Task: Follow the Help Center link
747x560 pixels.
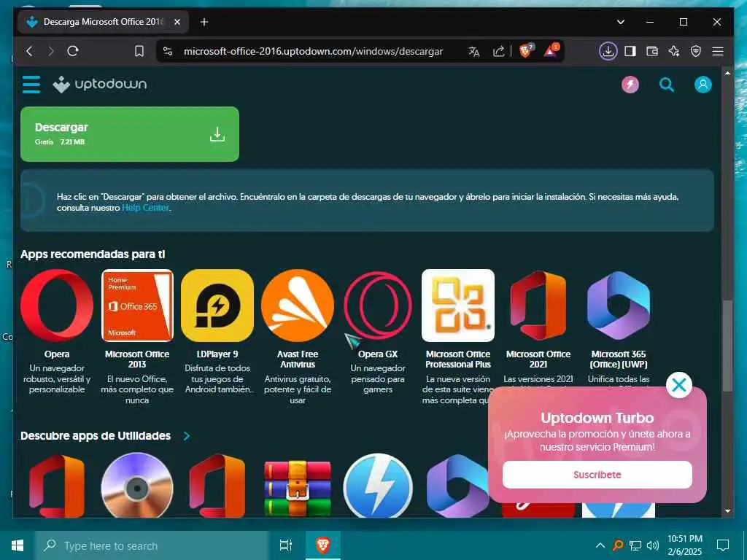Action: (145, 208)
